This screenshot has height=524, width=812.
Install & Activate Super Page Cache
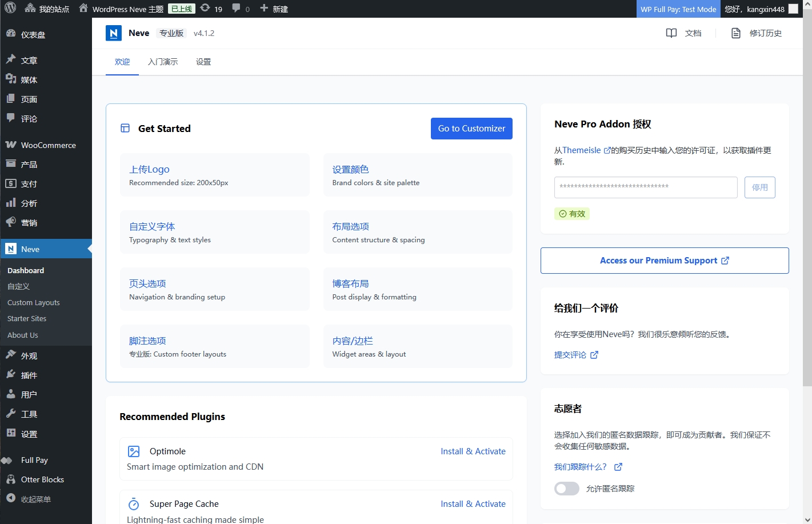(473, 504)
